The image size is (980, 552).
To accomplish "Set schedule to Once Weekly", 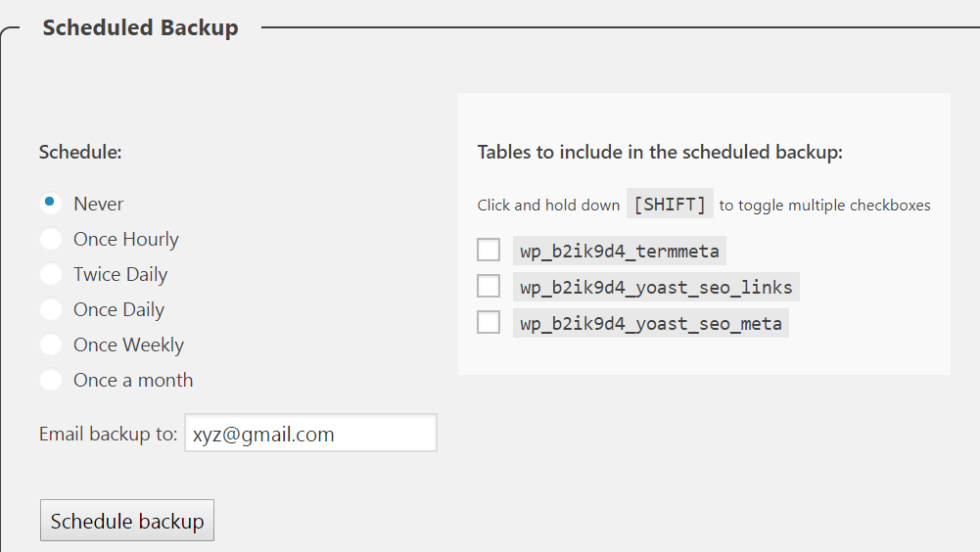I will pos(50,345).
